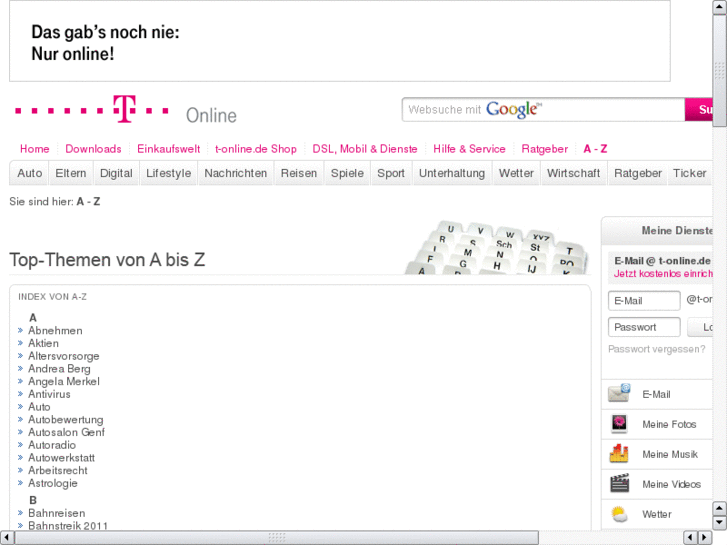The height and width of the screenshot is (545, 727).
Task: Open the E-Mail envelope icon in Meine Dienste
Action: tap(619, 393)
